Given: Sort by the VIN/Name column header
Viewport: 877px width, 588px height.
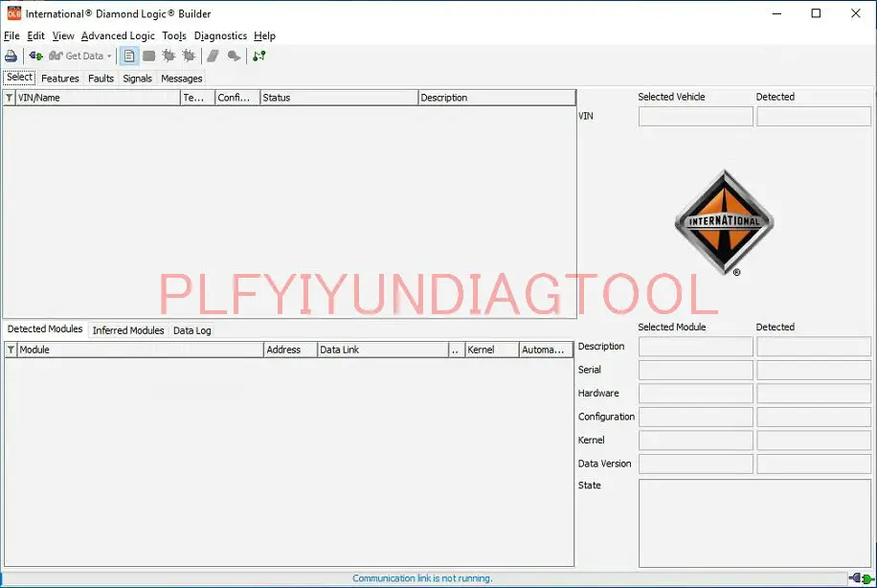Looking at the screenshot, I should coord(98,98).
